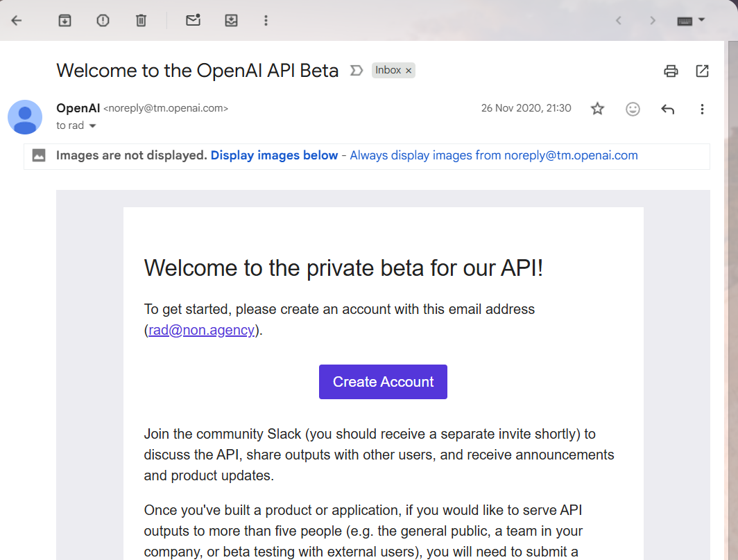Move email to a folder icon

pos(231,21)
